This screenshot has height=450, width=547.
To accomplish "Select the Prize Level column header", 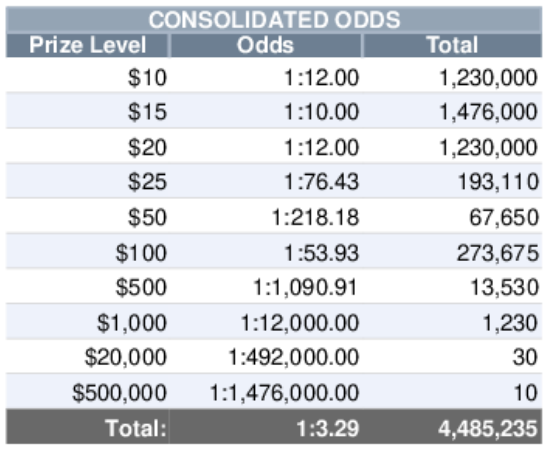I will pyautogui.click(x=88, y=45).
